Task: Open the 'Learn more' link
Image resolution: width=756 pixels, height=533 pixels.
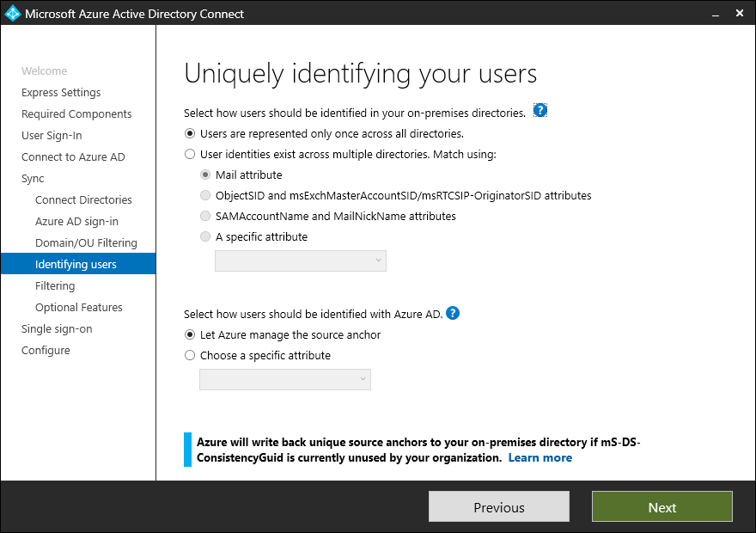Action: pos(540,458)
